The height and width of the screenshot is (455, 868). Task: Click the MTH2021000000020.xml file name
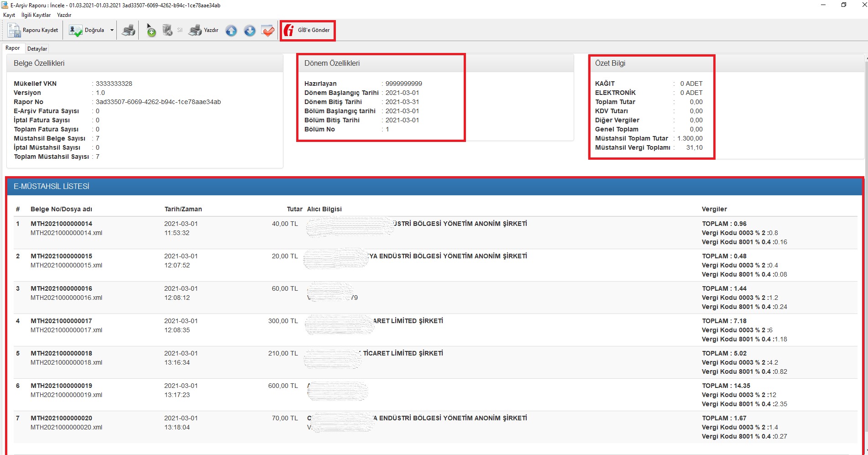point(66,428)
